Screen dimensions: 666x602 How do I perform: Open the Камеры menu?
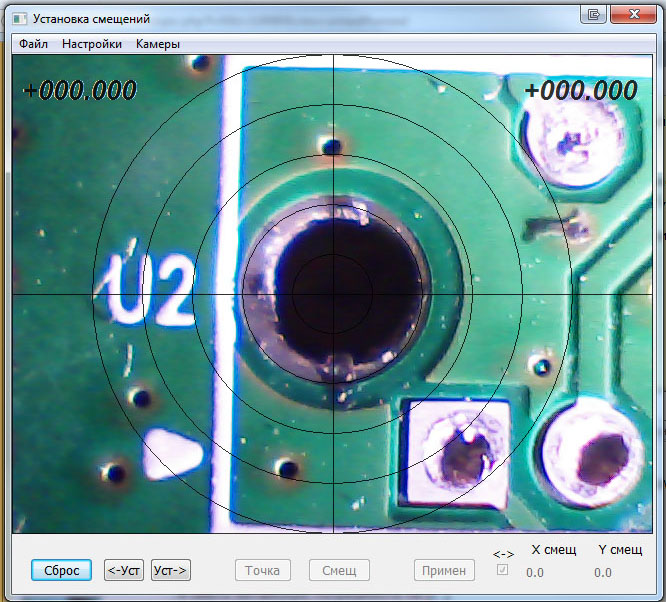tap(158, 44)
